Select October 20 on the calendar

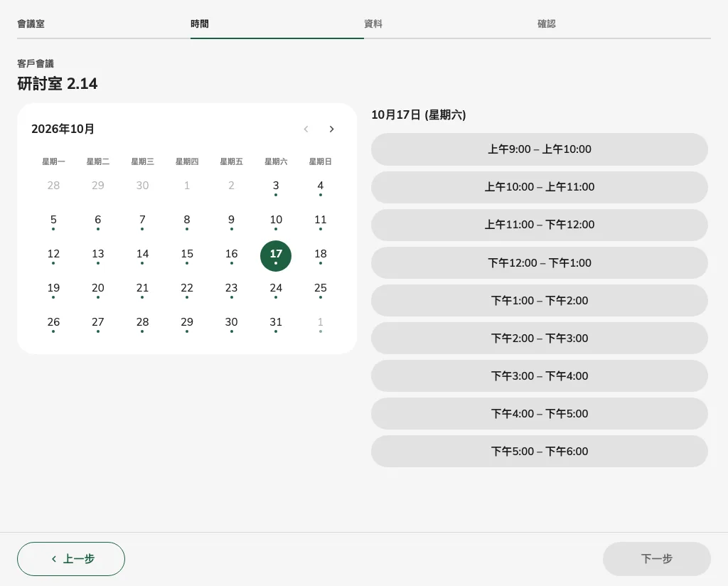coord(98,289)
